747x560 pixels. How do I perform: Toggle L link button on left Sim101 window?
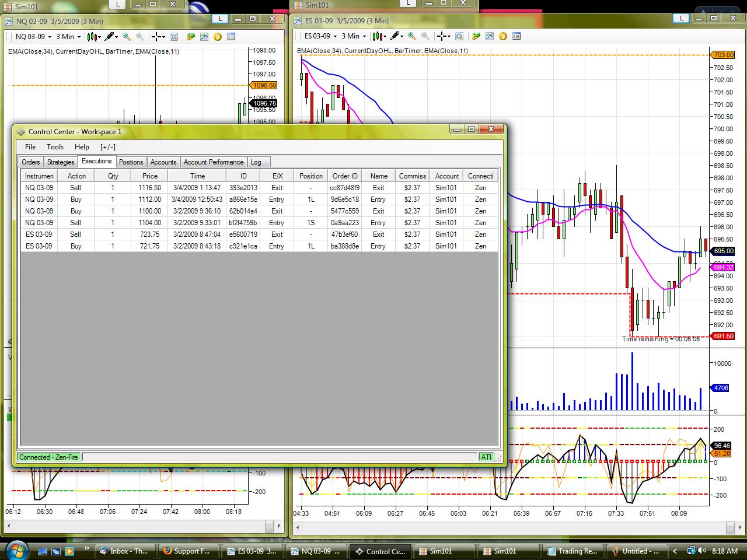tap(118, 3)
